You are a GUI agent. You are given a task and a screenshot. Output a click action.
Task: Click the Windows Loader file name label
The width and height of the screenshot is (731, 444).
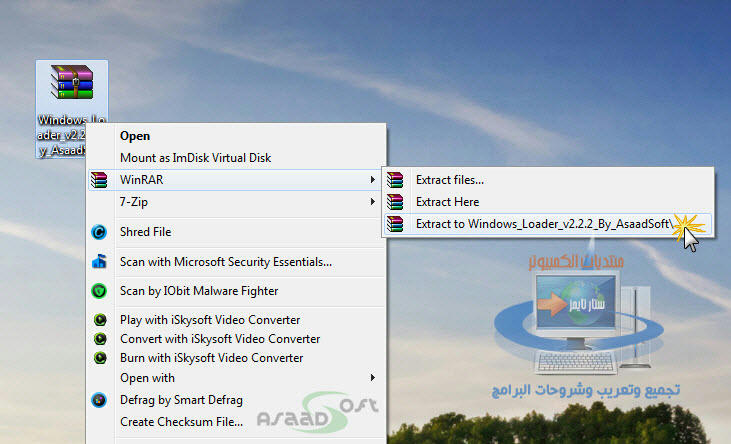coord(62,135)
